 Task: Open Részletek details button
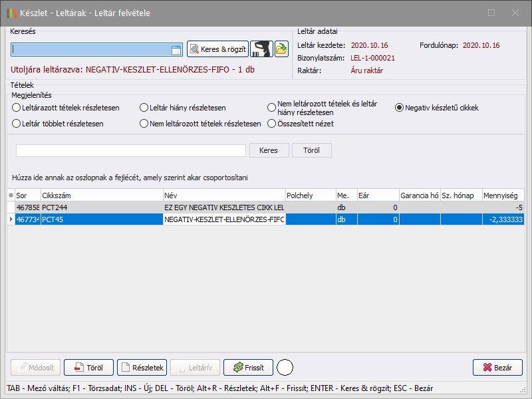click(x=142, y=367)
